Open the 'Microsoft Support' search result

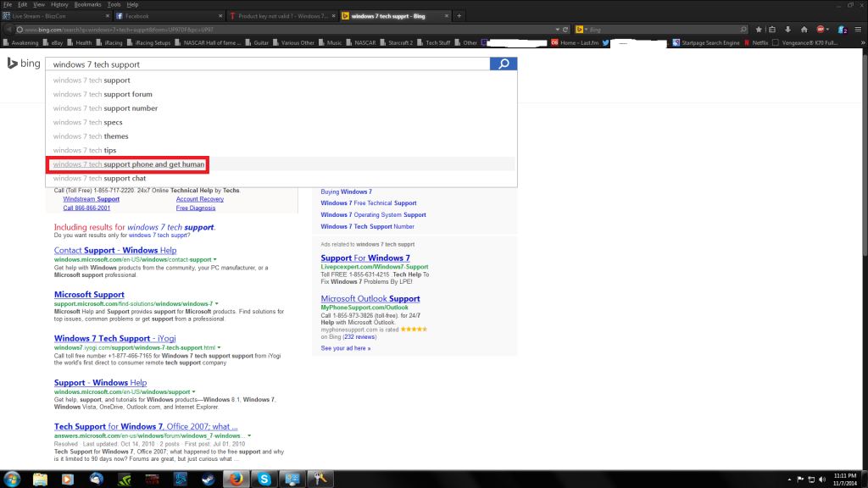coord(89,294)
